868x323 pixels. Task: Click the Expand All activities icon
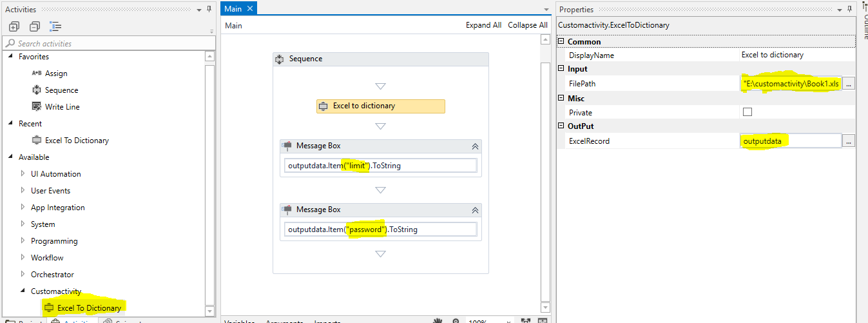coord(14,26)
